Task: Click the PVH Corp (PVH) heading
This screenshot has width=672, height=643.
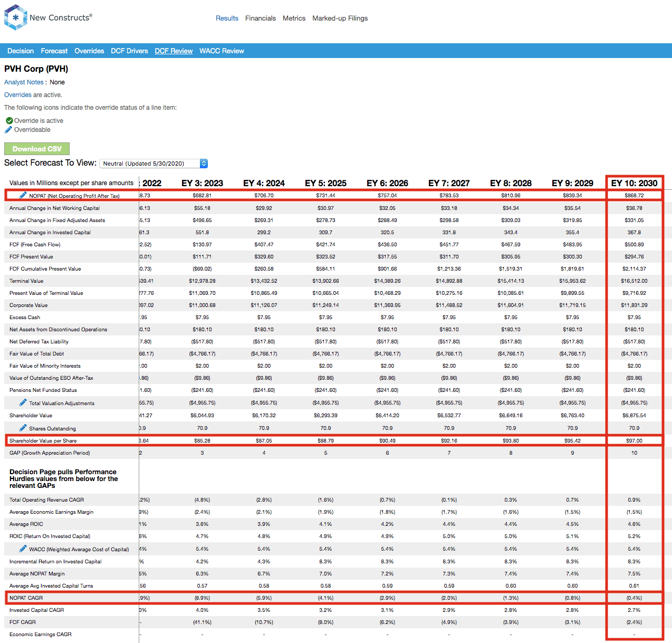Action: pyautogui.click(x=36, y=69)
